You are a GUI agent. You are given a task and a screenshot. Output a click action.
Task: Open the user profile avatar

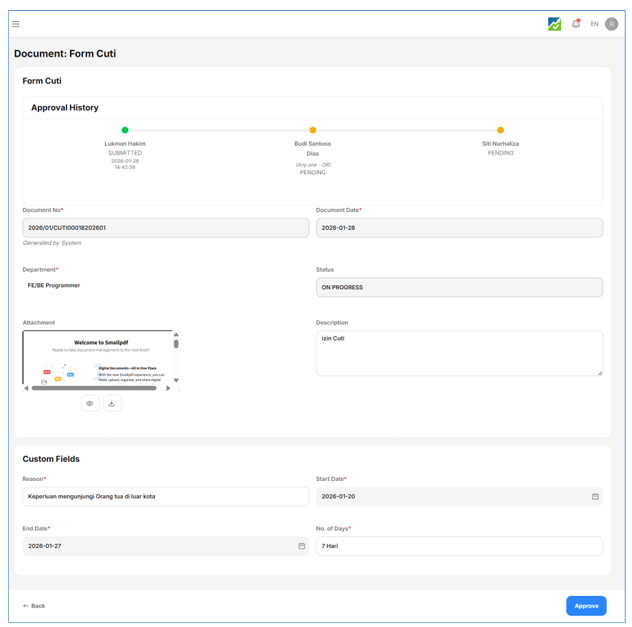pos(611,24)
